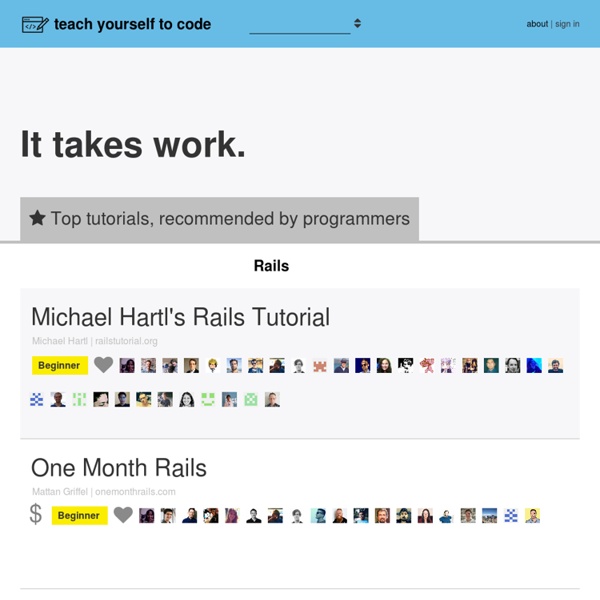Click the Mattan Griffel | onemonthrails.com byline
Screen dimensions: 600x600
coord(104,492)
